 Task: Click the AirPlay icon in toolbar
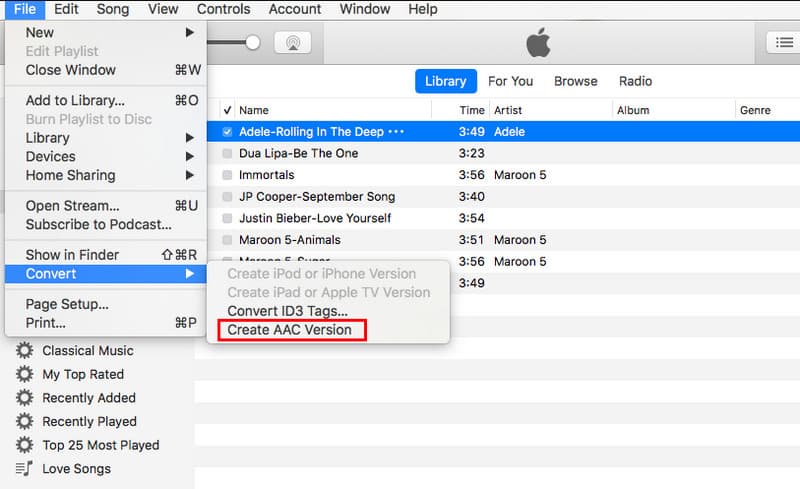[x=292, y=43]
